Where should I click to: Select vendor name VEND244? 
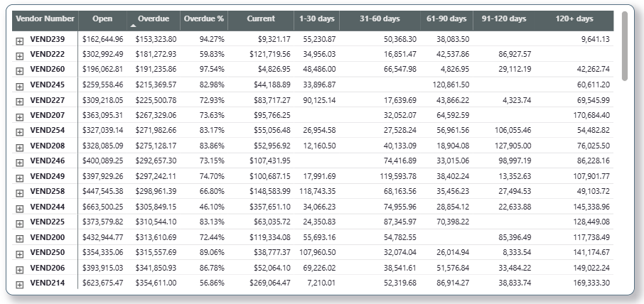47,207
